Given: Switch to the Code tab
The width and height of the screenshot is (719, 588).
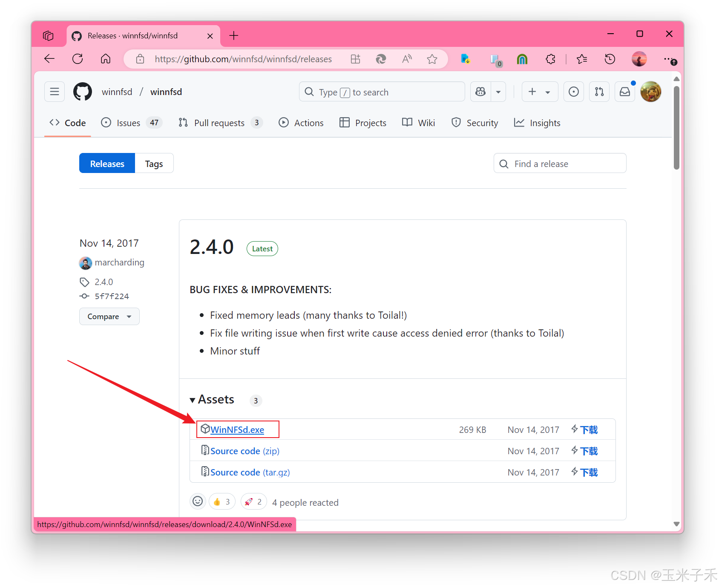Looking at the screenshot, I should (68, 123).
